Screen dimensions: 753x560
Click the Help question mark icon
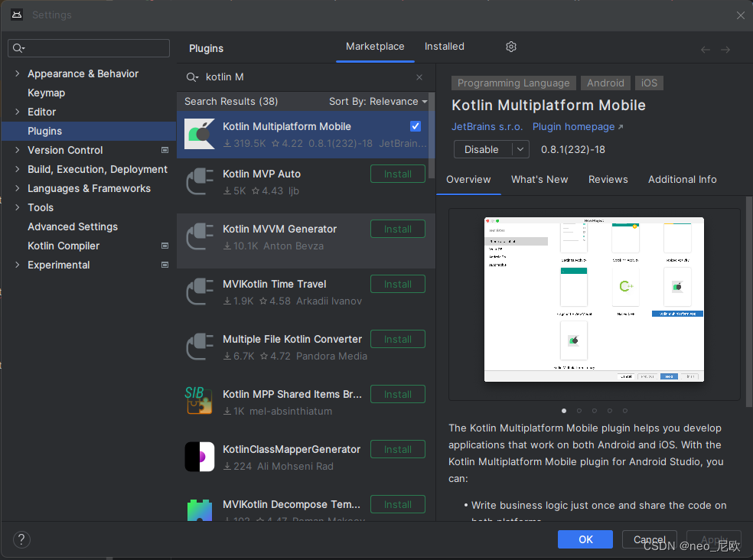coord(21,539)
